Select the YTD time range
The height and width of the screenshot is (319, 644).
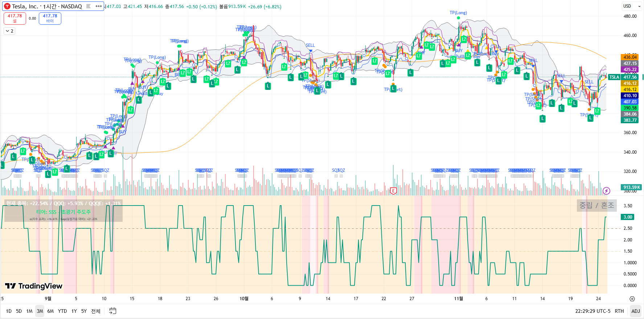click(62, 311)
